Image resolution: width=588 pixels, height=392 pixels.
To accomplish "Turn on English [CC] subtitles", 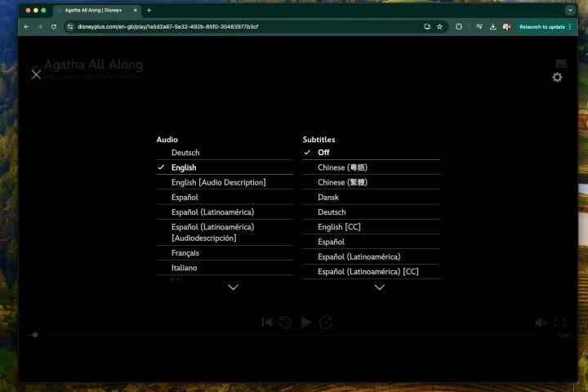I will (x=339, y=227).
